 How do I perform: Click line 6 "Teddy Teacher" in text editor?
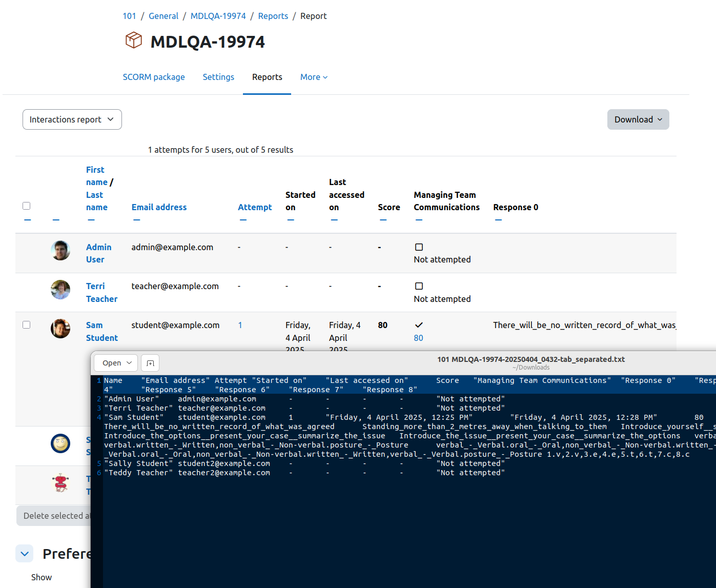click(138, 473)
